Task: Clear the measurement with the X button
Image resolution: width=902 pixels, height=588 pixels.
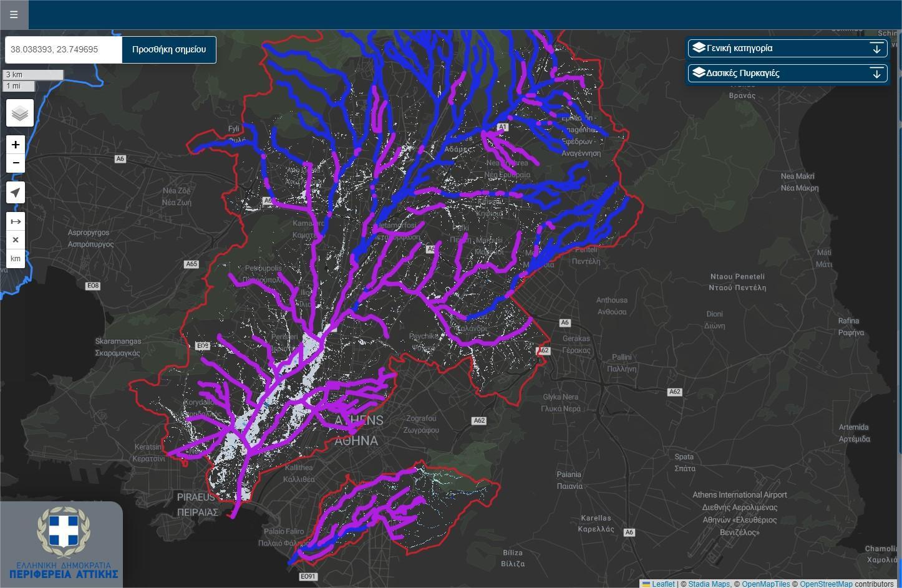Action: pos(16,240)
